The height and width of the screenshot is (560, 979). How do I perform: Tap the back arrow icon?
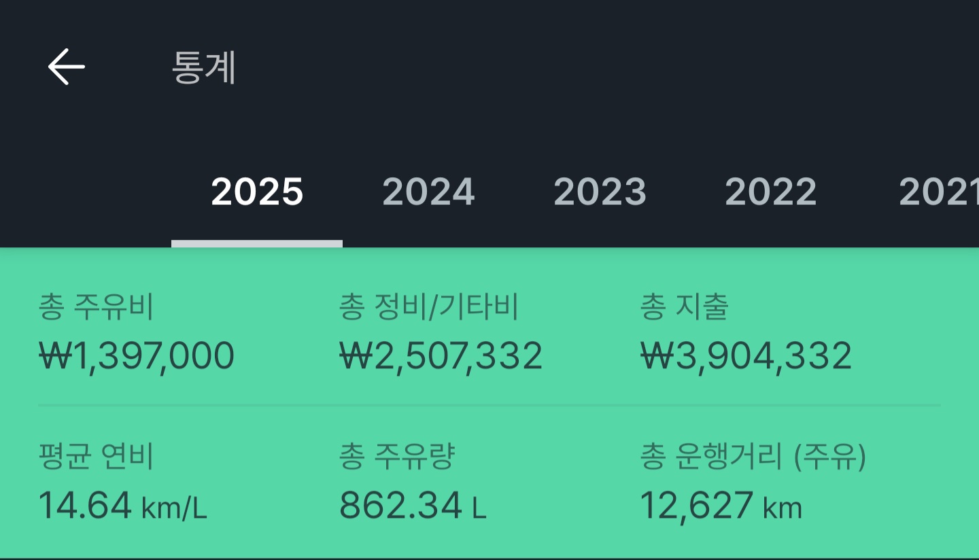(67, 67)
